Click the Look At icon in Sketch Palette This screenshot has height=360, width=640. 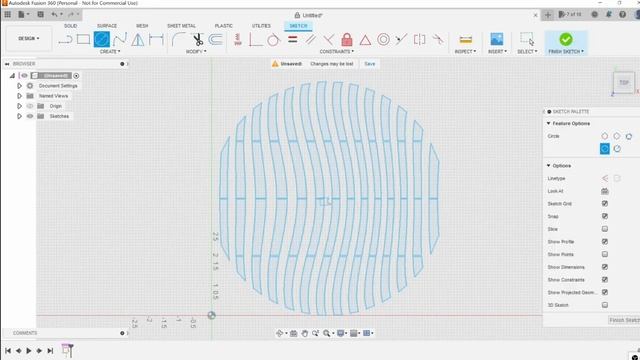[604, 191]
